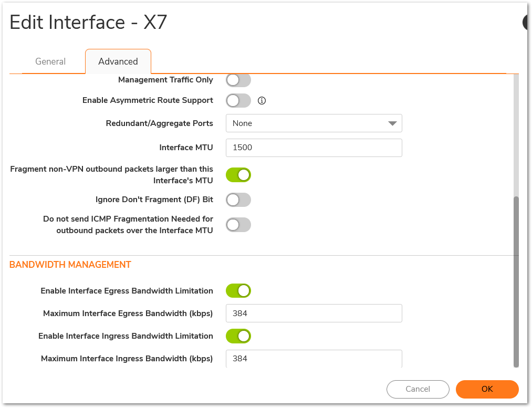Switch to the General tab
Viewport: 532px width, 408px height.
[x=50, y=61]
